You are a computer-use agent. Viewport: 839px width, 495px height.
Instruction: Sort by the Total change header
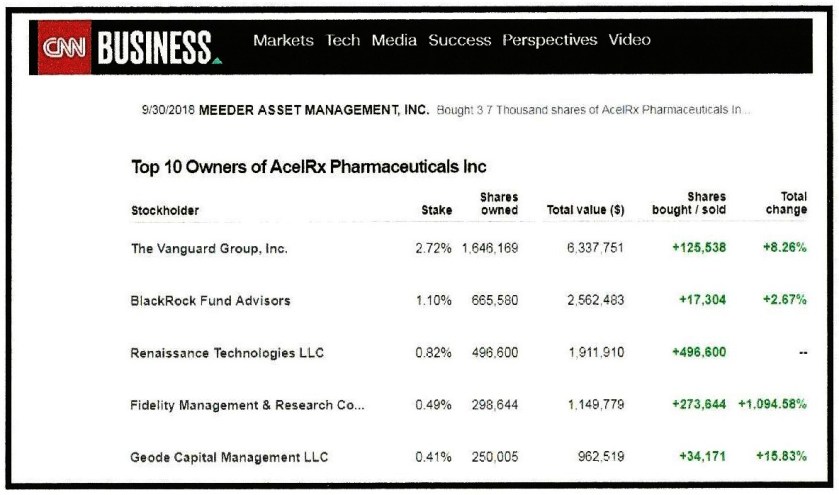click(786, 204)
